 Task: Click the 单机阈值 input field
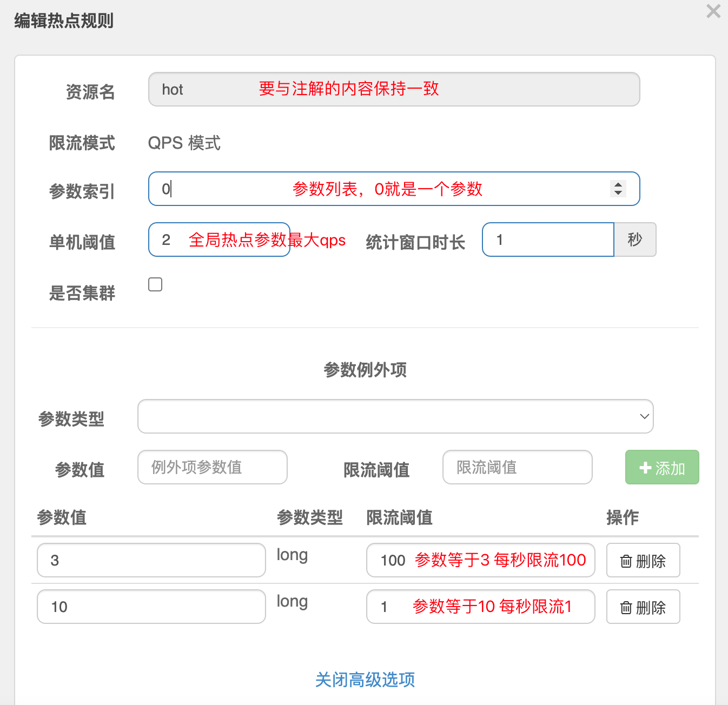(x=219, y=240)
